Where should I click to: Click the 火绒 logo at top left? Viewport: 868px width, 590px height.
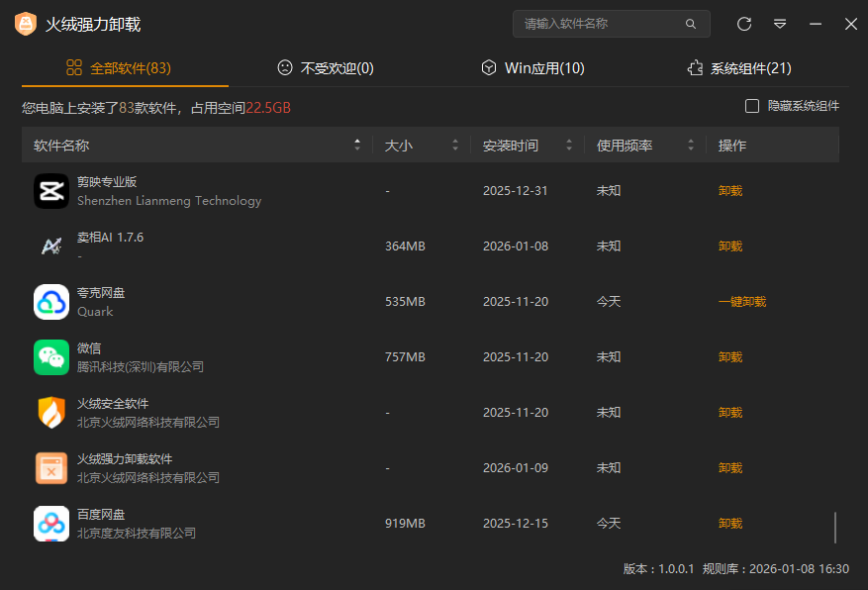pyautogui.click(x=24, y=23)
